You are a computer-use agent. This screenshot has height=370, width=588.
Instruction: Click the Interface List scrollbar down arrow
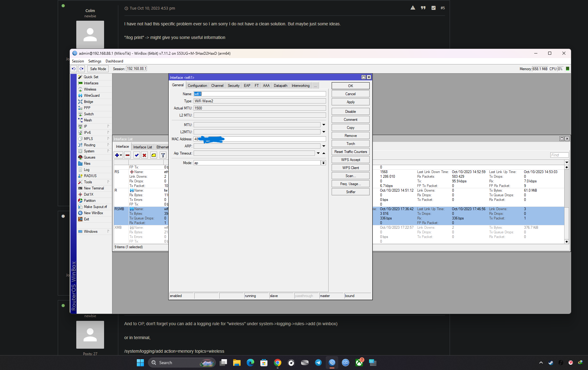point(566,242)
